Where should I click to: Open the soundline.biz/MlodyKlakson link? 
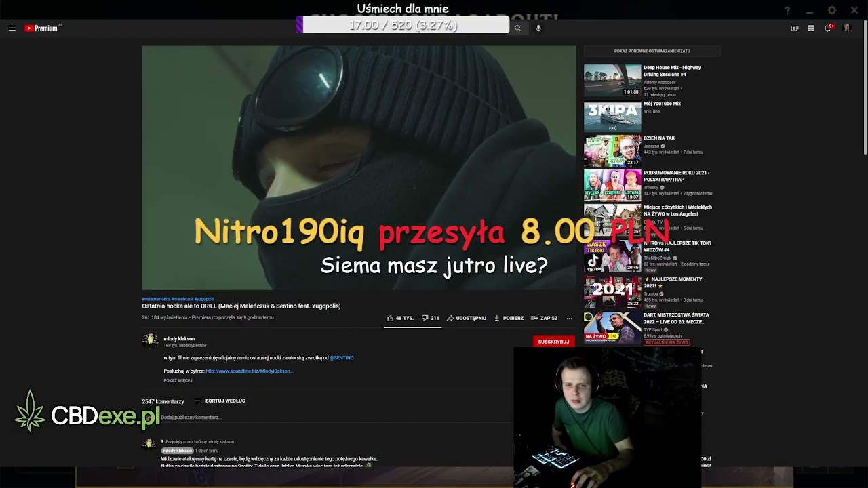[x=249, y=371]
